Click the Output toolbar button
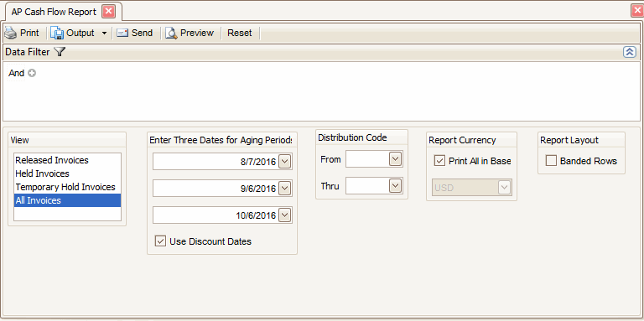The width and height of the screenshot is (644, 321). [73, 33]
